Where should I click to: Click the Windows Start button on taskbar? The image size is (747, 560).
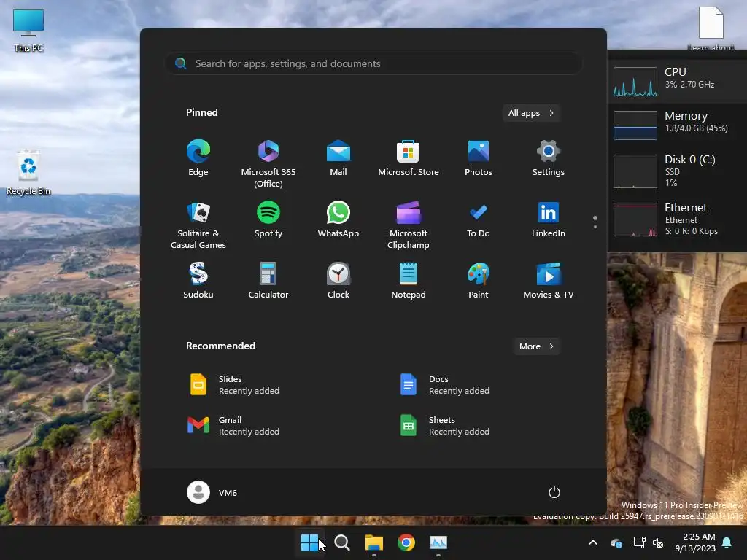(309, 542)
